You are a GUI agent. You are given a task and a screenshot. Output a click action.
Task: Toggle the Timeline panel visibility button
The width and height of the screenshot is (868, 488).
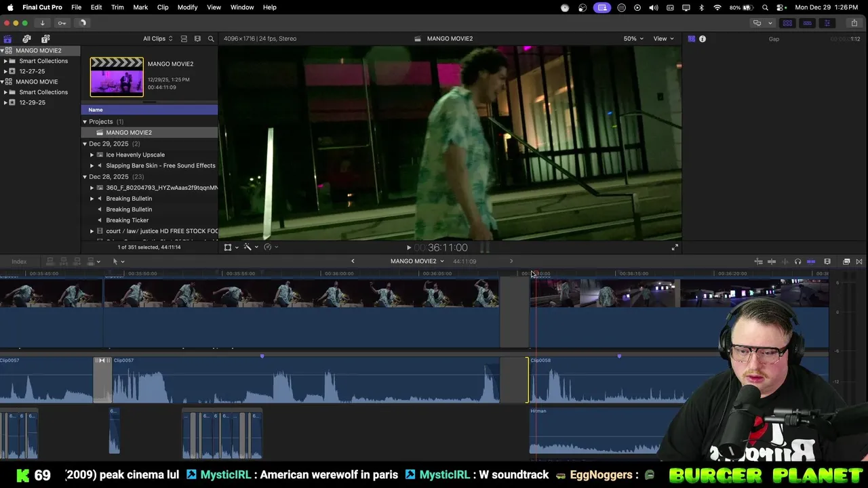point(807,23)
